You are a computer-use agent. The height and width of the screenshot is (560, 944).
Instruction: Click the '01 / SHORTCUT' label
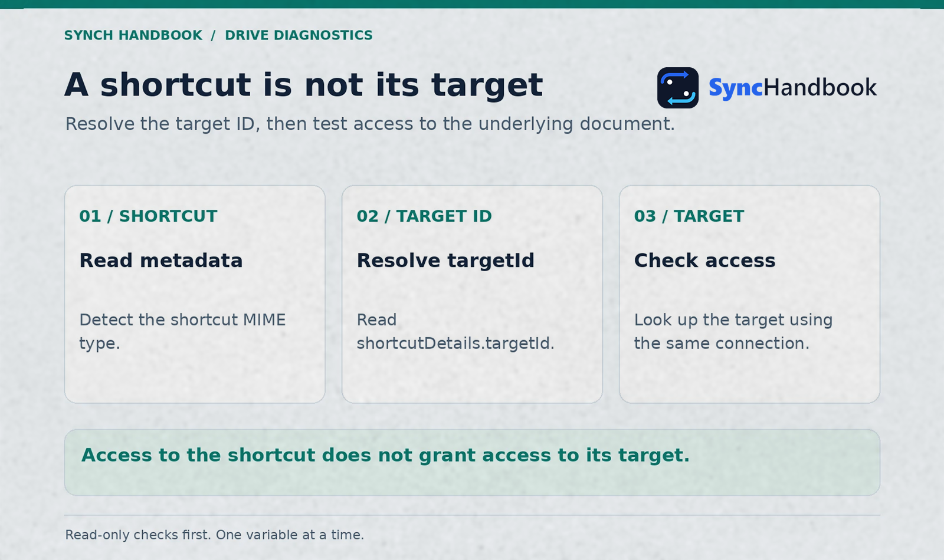[x=148, y=216]
